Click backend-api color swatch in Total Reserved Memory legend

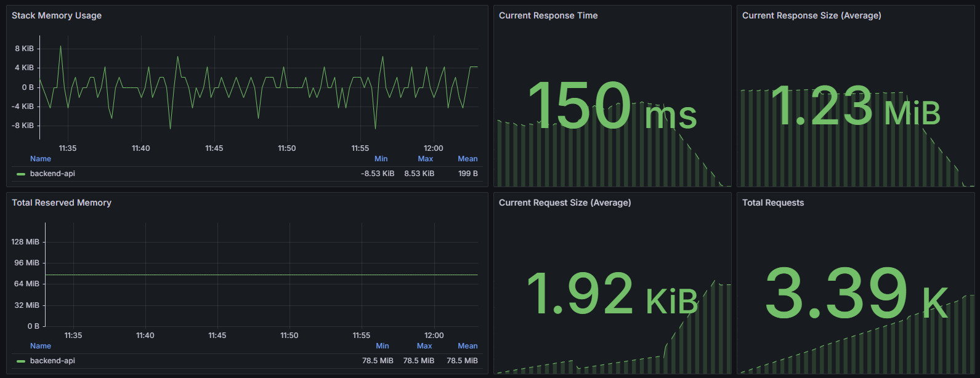(x=21, y=361)
